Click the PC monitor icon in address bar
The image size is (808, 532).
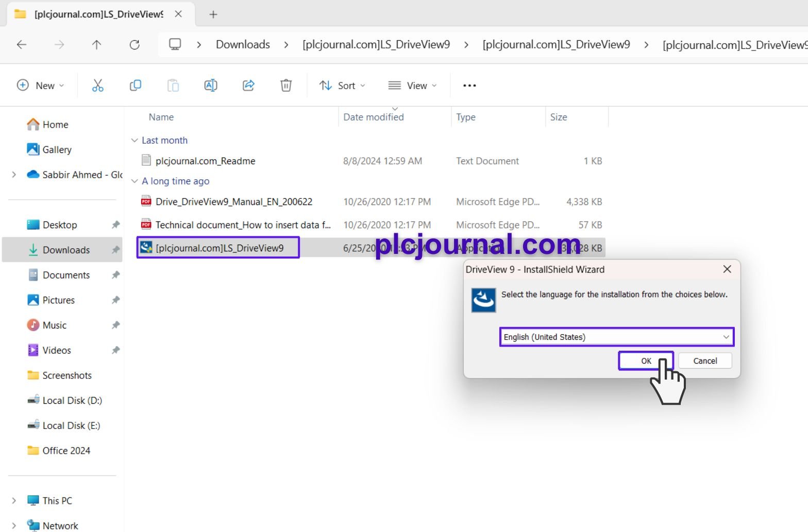(x=175, y=44)
